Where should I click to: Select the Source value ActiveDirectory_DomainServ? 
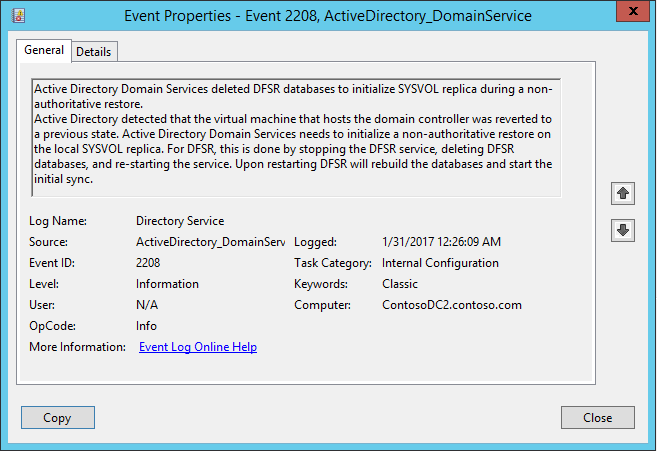(x=210, y=242)
